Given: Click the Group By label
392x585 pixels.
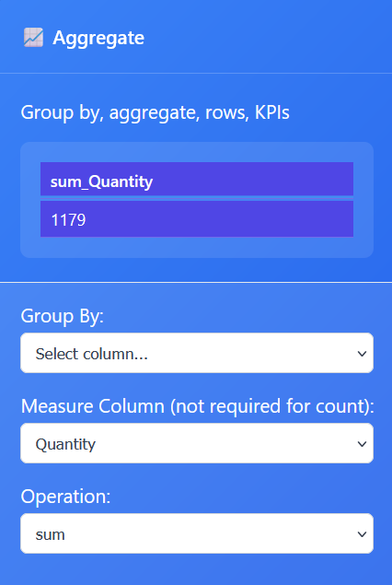Looking at the screenshot, I should point(63,317).
